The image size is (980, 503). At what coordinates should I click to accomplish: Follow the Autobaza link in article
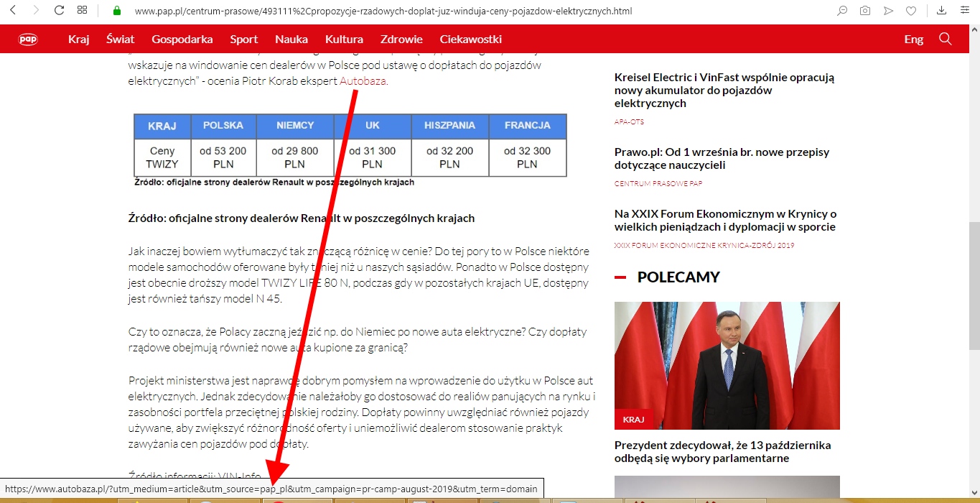pos(363,81)
